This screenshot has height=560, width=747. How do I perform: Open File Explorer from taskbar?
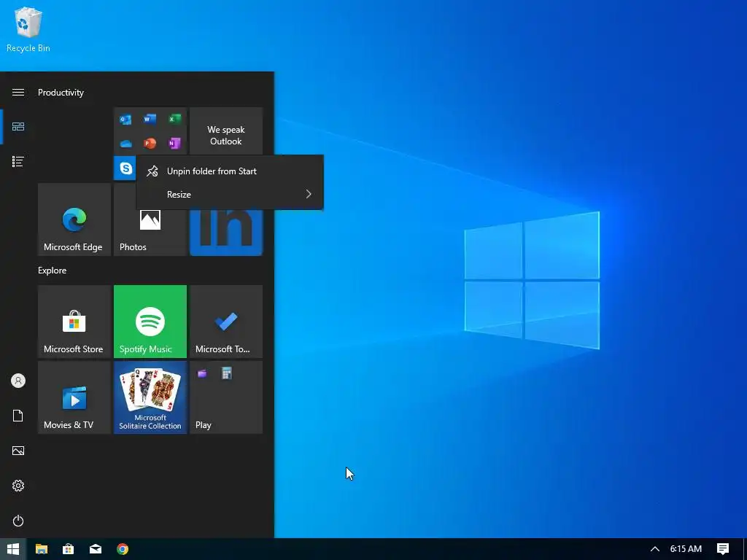point(42,549)
